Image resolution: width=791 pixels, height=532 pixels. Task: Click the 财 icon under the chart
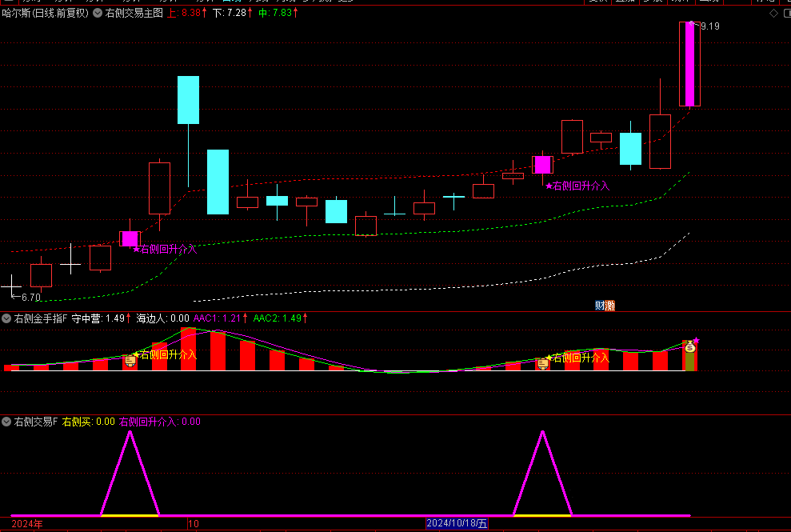(x=600, y=306)
